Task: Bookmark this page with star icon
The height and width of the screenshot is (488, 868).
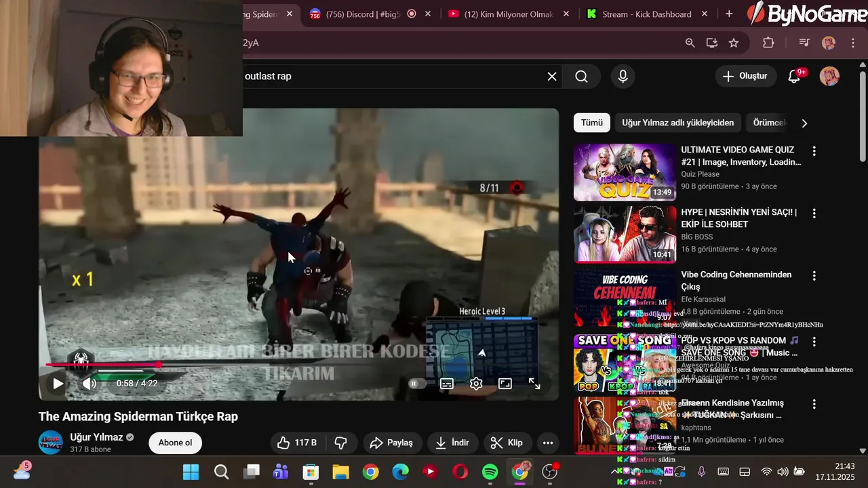Action: point(734,43)
